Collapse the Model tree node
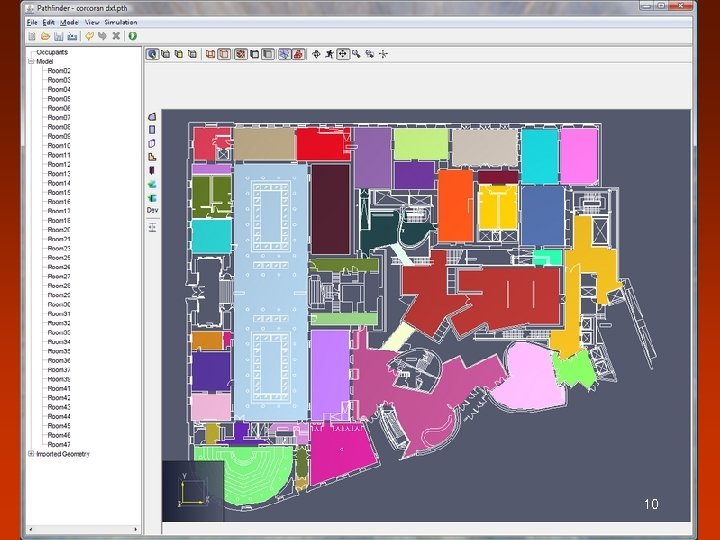Viewport: 720px width, 540px height. coord(32,60)
